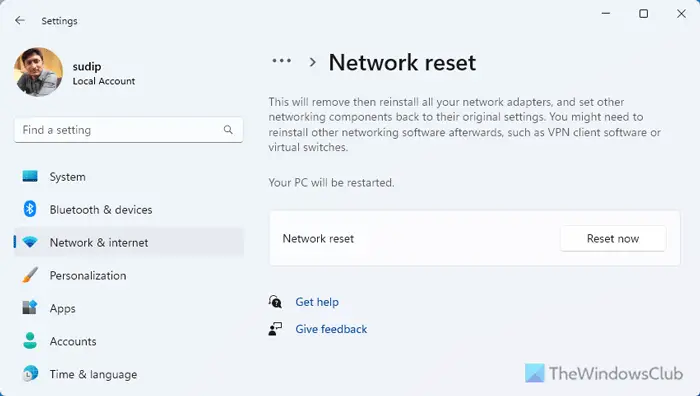
Task: Click the Time & language globe icon
Action: [30, 374]
